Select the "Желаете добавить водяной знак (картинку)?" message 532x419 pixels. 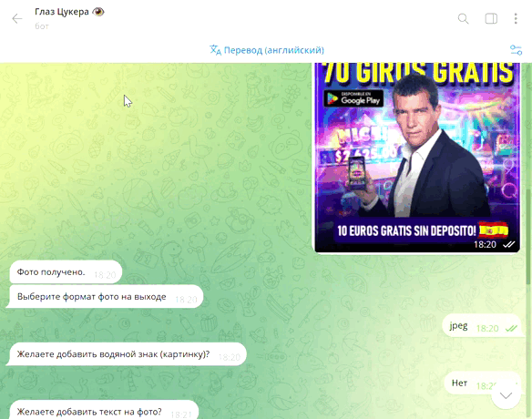[x=128, y=354]
